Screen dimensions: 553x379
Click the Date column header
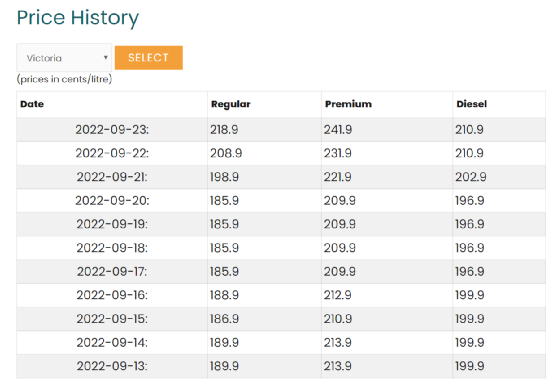click(32, 104)
